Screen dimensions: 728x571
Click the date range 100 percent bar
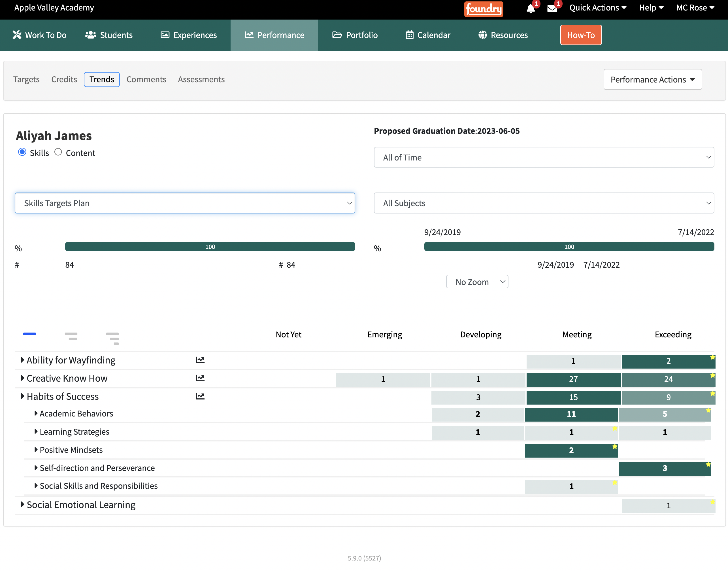point(569,247)
